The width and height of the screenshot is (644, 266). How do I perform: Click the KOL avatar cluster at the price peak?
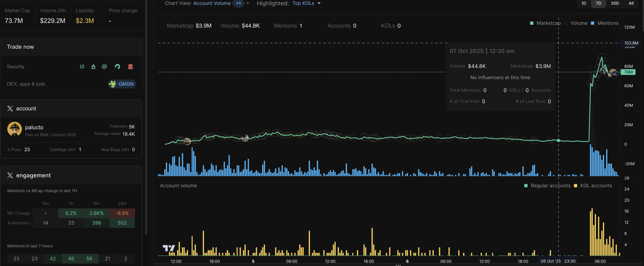[x=604, y=70]
